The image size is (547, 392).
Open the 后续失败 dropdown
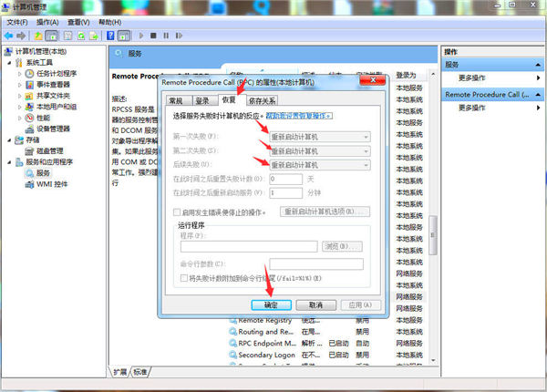(x=319, y=164)
